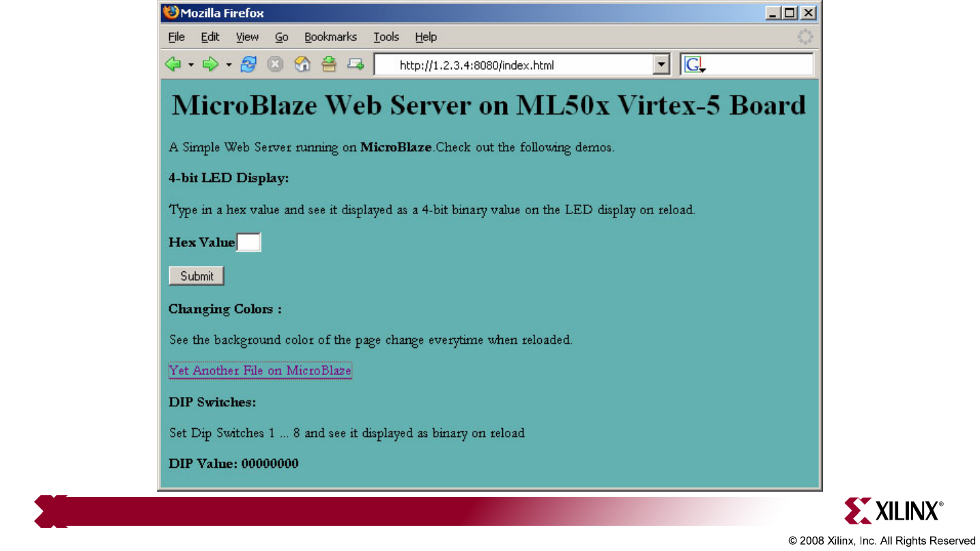Open the Google search engine selector
Viewport: 980px width, 551px height.
pos(695,65)
